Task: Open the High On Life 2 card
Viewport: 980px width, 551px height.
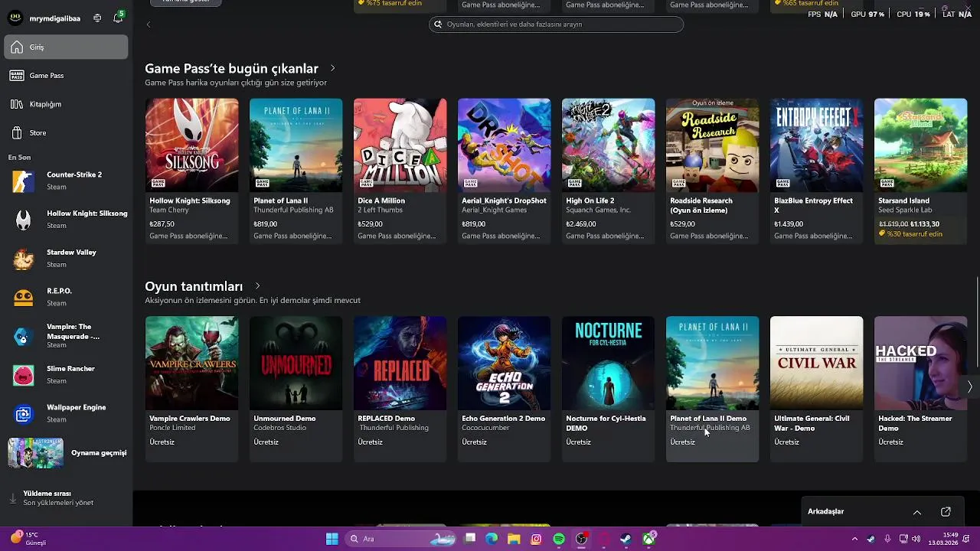Action: 608,171
